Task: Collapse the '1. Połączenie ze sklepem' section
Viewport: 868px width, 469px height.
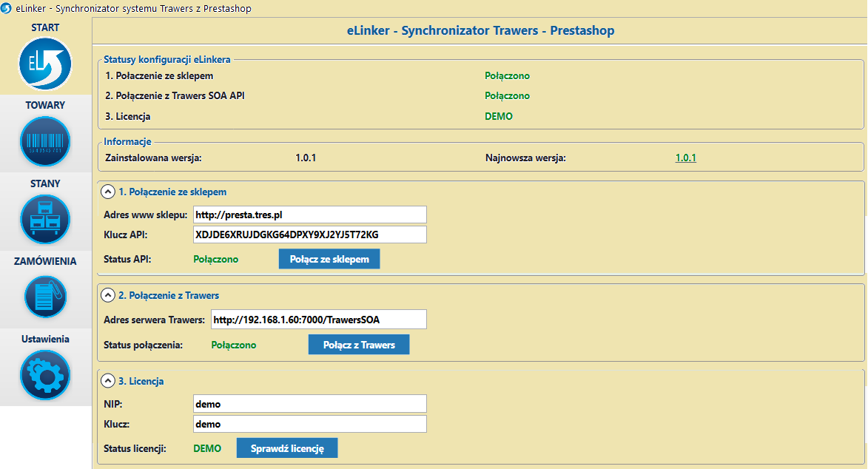Action: pos(107,192)
